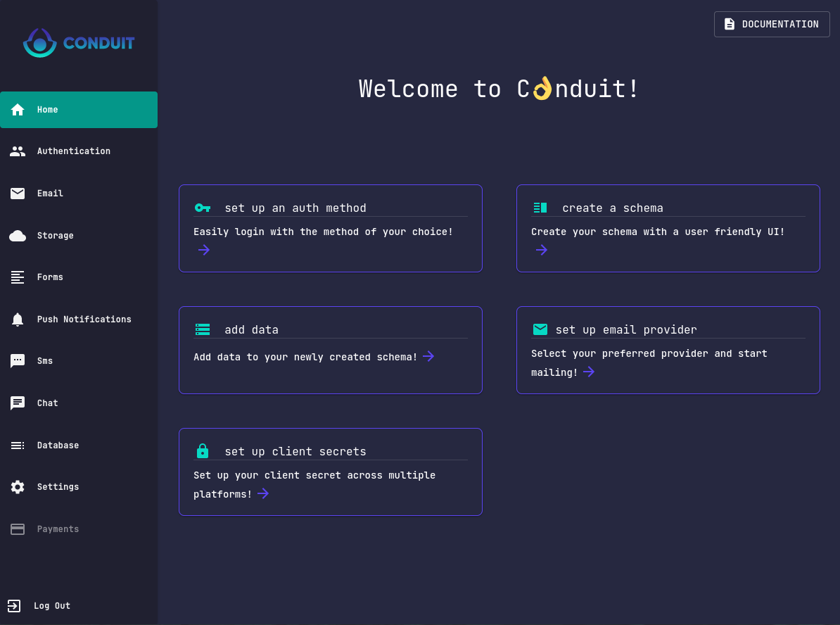The width and height of the screenshot is (840, 625).
Task: Open the Home menu item
Action: point(79,110)
